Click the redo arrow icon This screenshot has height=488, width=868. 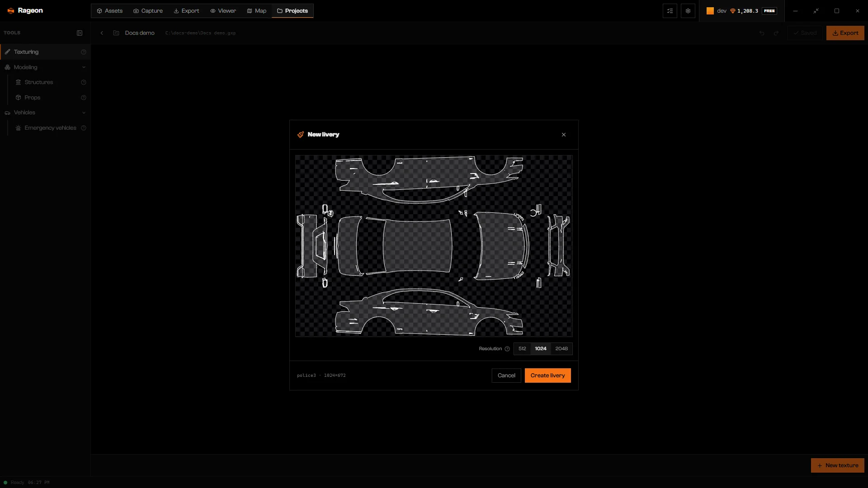776,33
